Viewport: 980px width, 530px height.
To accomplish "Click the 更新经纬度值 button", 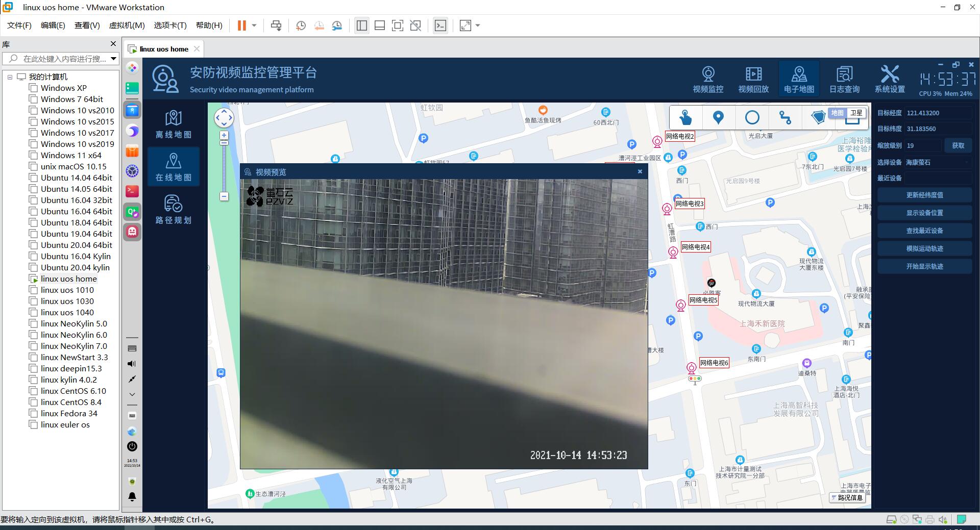I will point(924,195).
